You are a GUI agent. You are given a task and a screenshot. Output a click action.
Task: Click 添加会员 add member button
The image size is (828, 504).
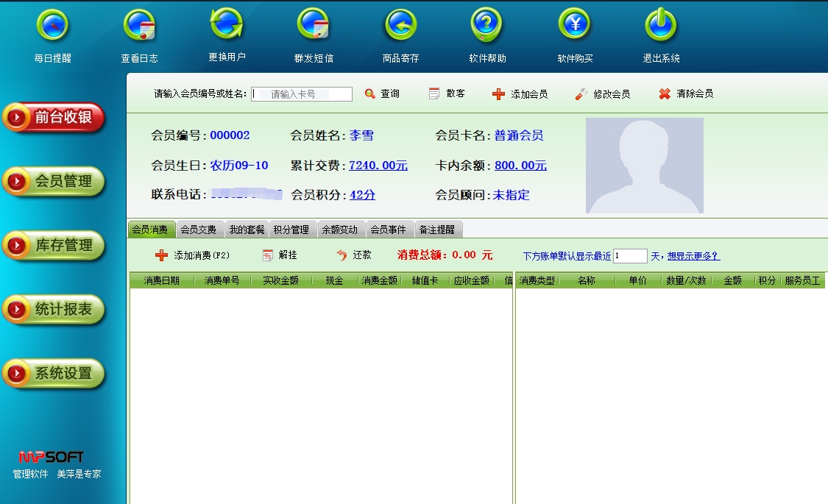(x=520, y=94)
